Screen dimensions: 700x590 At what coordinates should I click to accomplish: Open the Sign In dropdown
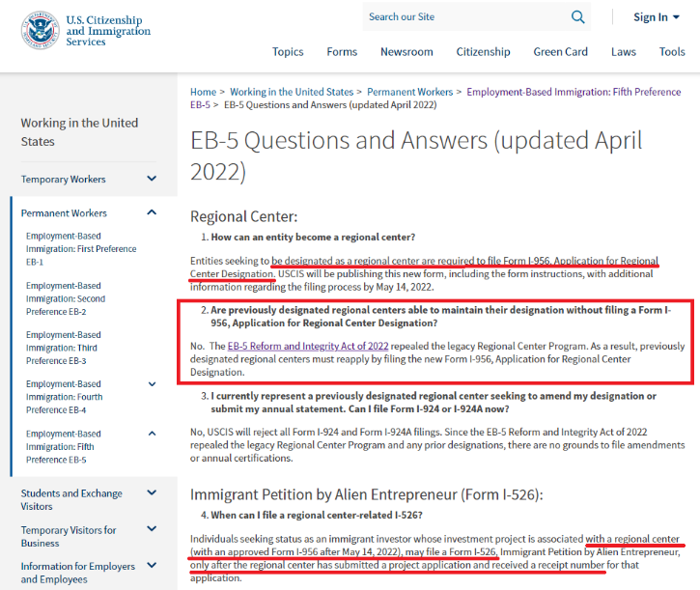tap(657, 17)
